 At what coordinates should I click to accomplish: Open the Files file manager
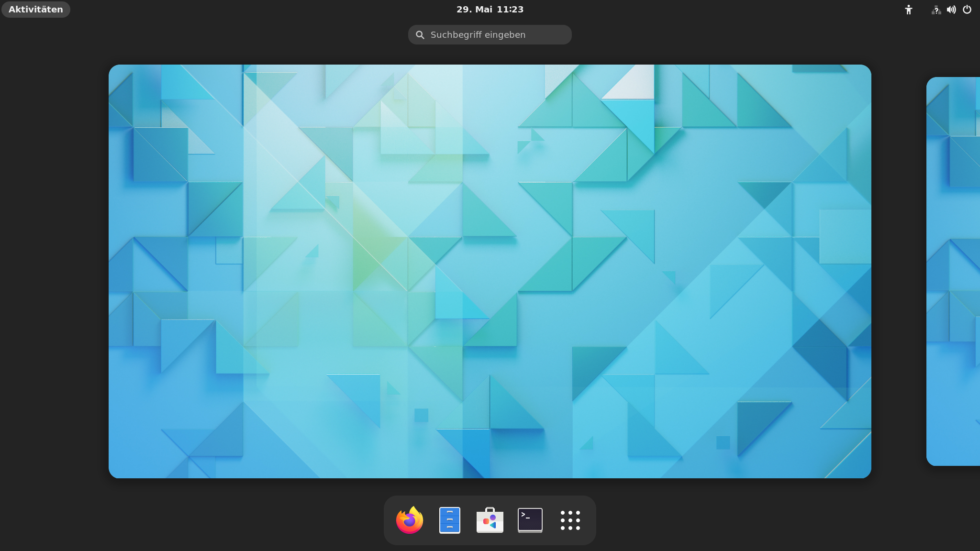[449, 520]
